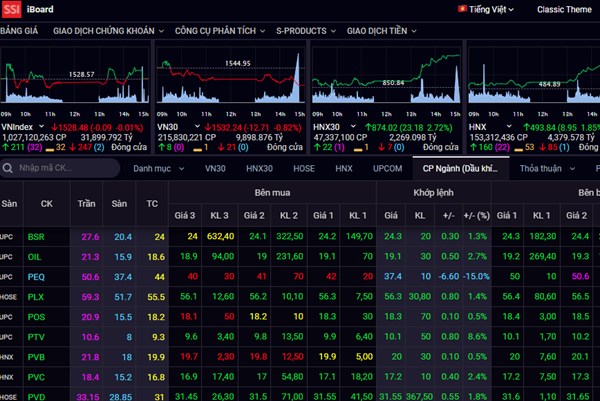The image size is (600, 401).
Task: Select the Bảng giá menu item
Action: (18, 30)
